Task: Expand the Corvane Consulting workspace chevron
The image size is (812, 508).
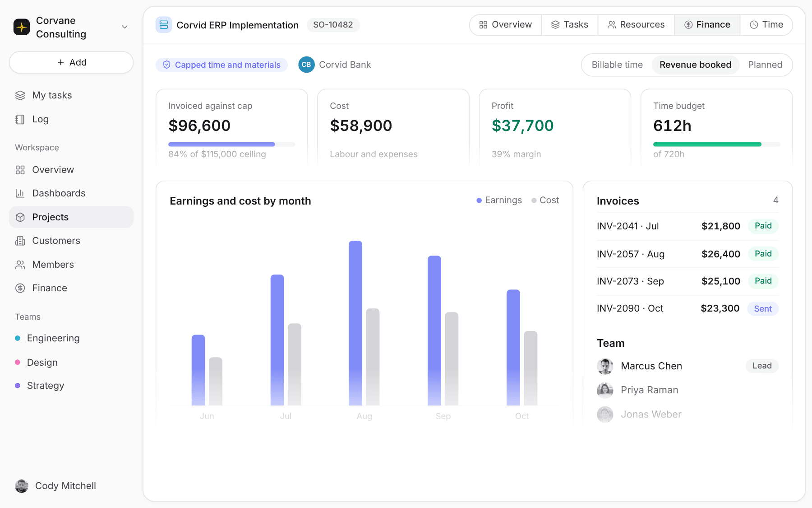Action: click(x=125, y=27)
